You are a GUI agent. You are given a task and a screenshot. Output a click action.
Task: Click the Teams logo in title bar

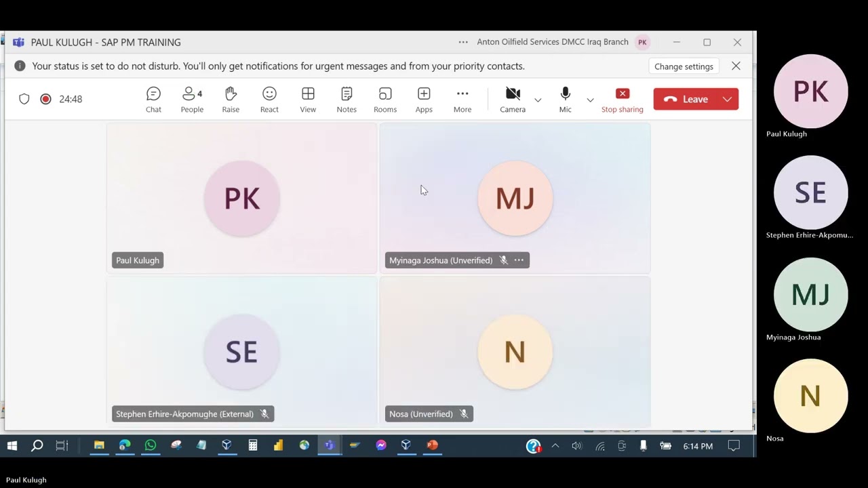[x=18, y=42]
